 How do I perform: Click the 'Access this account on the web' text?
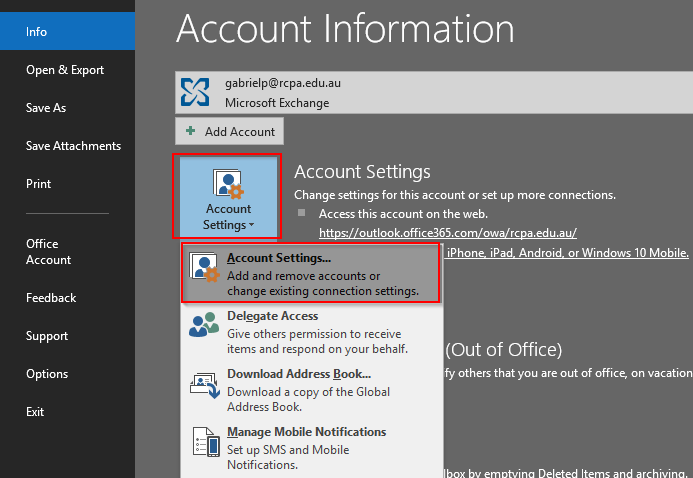[403, 214]
